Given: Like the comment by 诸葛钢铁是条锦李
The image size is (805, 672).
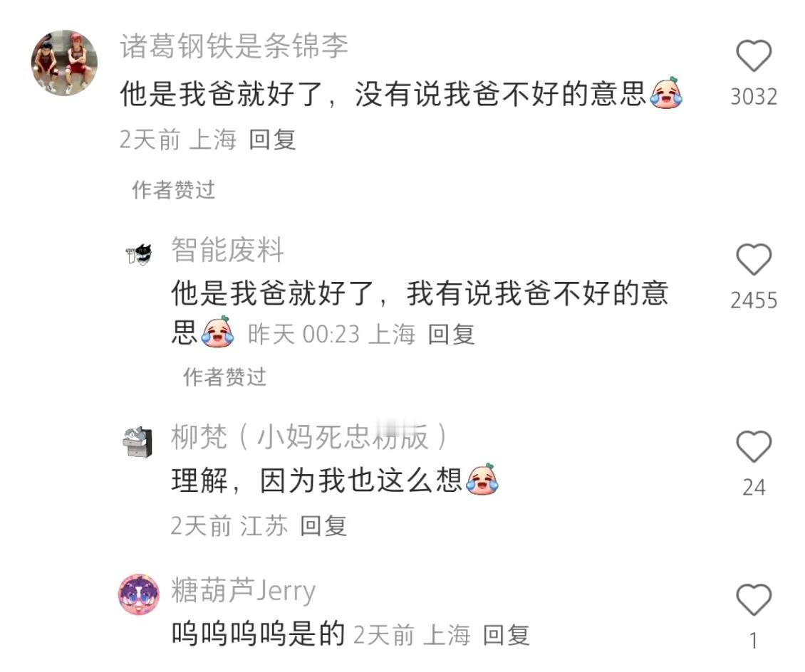Looking at the screenshot, I should pyautogui.click(x=754, y=56).
